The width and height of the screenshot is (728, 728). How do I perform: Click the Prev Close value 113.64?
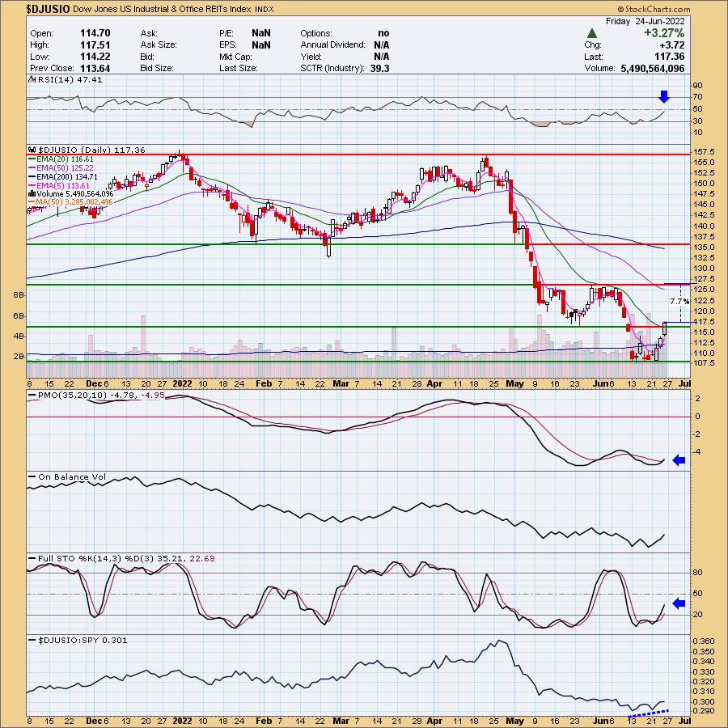click(x=95, y=68)
